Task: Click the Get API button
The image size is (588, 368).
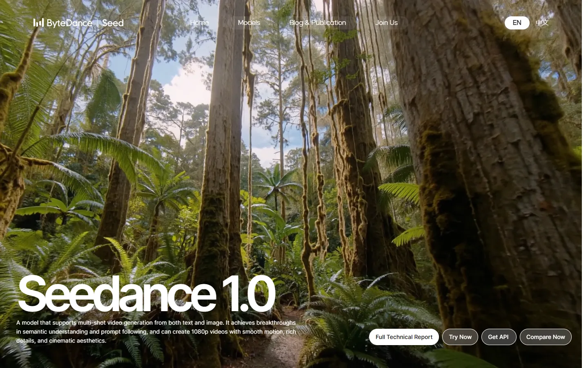Action: (x=498, y=337)
